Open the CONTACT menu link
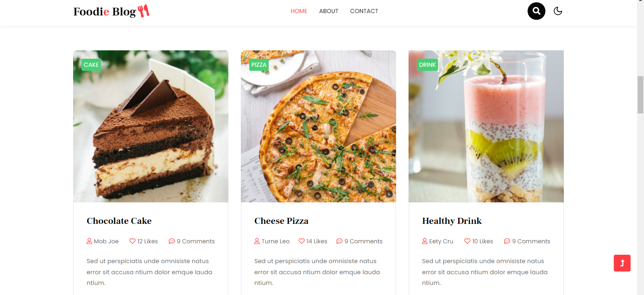644x295 pixels. 364,11
